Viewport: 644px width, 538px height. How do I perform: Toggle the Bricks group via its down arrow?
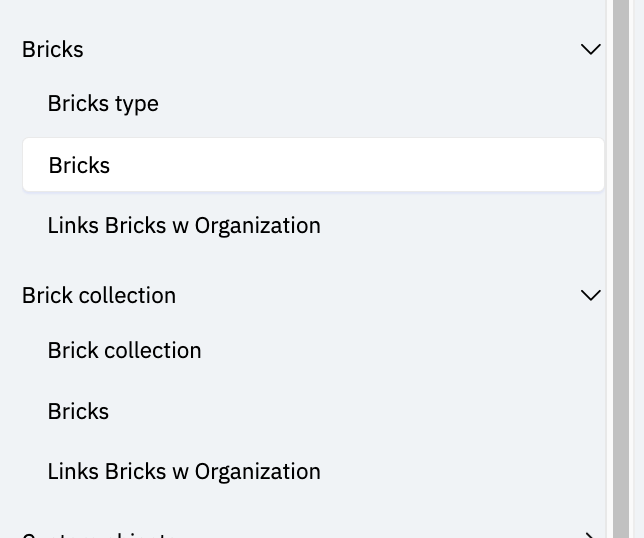click(591, 49)
